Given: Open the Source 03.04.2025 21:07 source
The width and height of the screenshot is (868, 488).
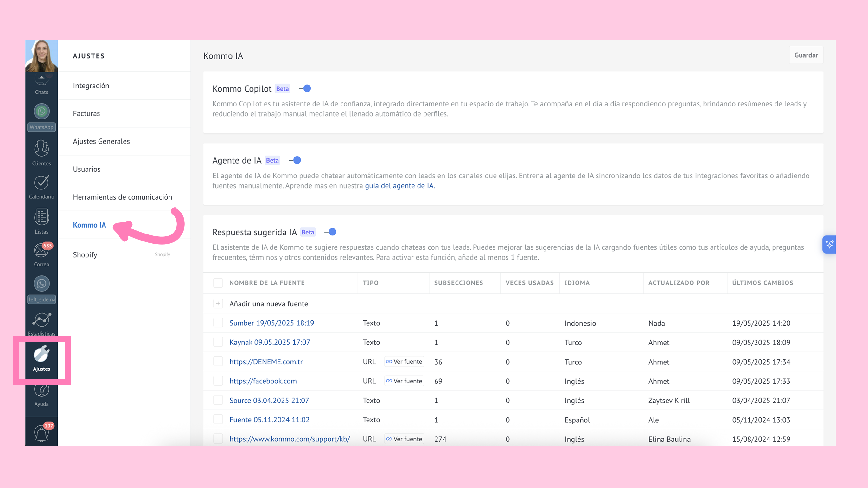Looking at the screenshot, I should point(269,400).
